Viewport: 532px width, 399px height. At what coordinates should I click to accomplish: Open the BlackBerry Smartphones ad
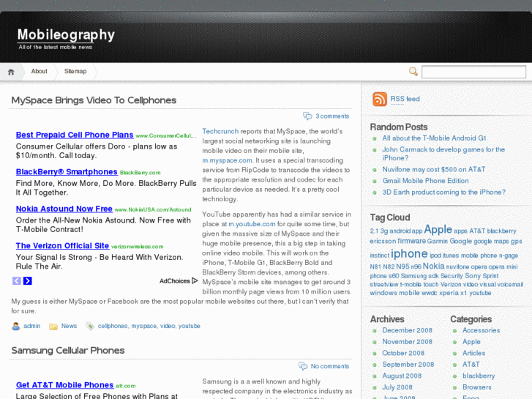click(67, 172)
